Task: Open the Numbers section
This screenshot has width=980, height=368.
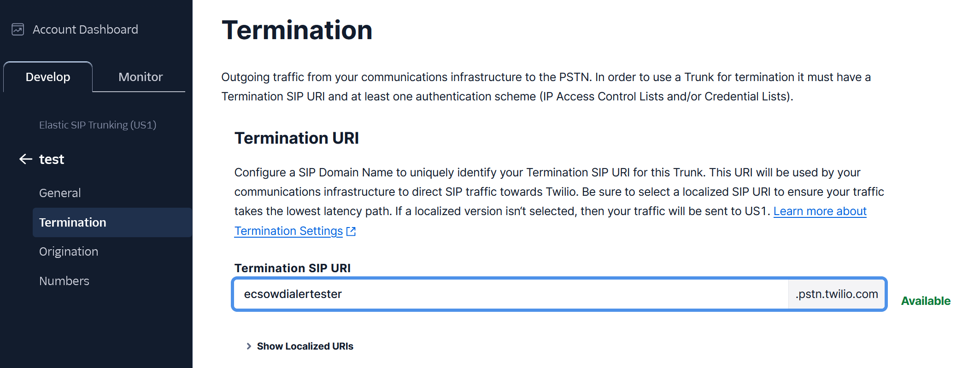Action: [x=64, y=281]
